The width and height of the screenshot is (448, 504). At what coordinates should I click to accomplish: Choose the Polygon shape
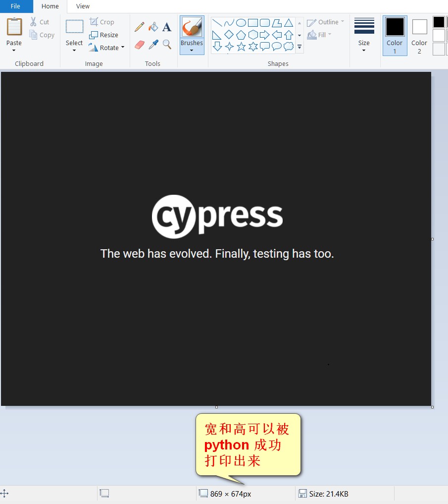pos(277,23)
